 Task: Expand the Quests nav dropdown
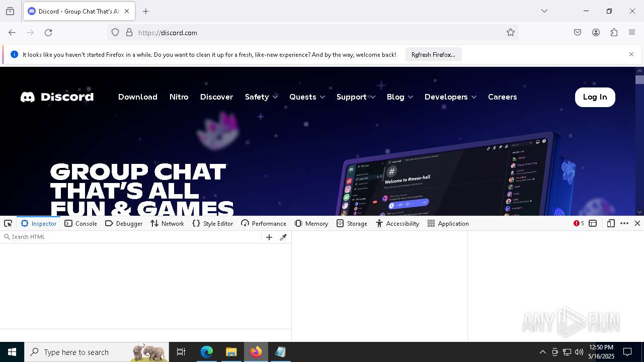(307, 97)
